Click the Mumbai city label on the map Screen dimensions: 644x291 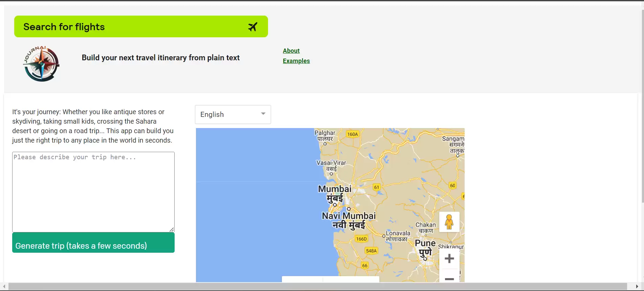tap(335, 189)
